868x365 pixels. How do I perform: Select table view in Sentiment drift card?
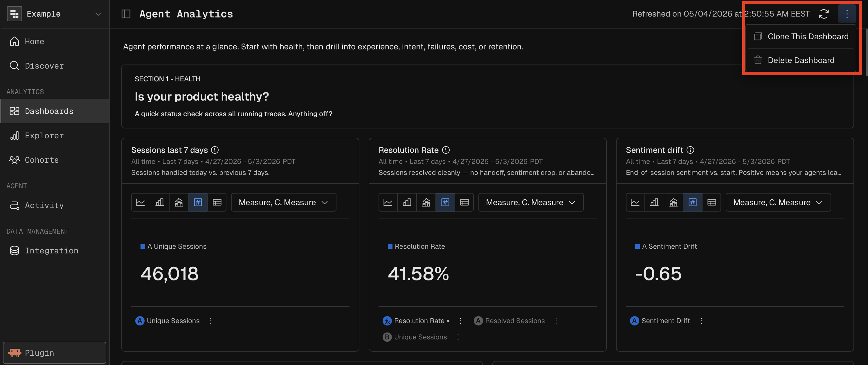pos(711,202)
